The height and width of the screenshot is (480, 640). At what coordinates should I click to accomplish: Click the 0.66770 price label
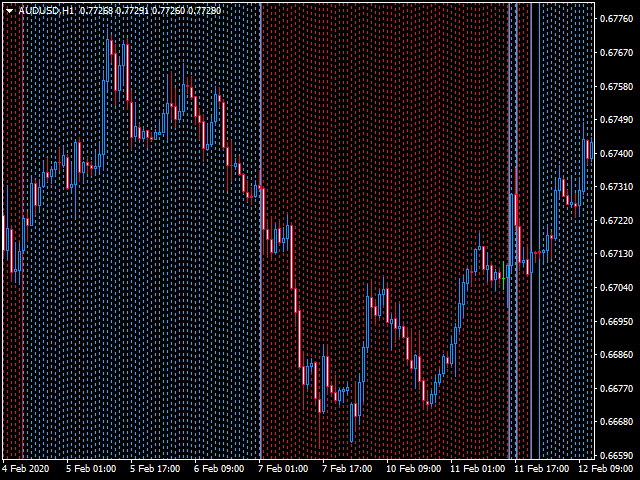pyautogui.click(x=616, y=388)
